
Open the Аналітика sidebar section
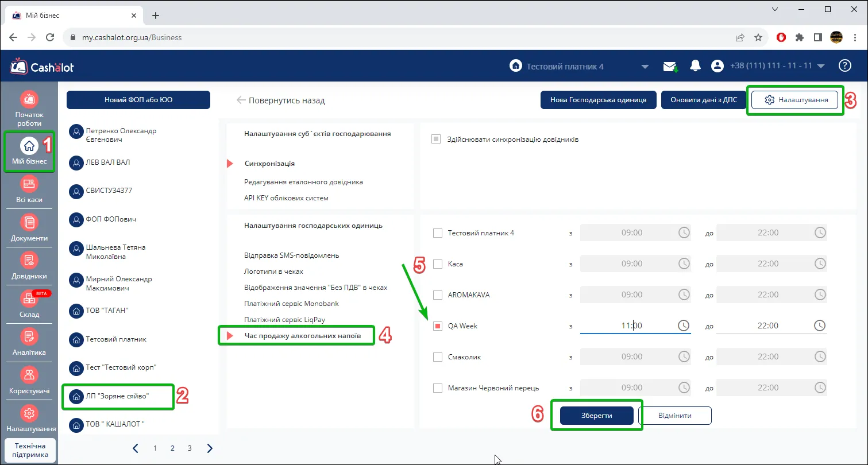coord(29,342)
